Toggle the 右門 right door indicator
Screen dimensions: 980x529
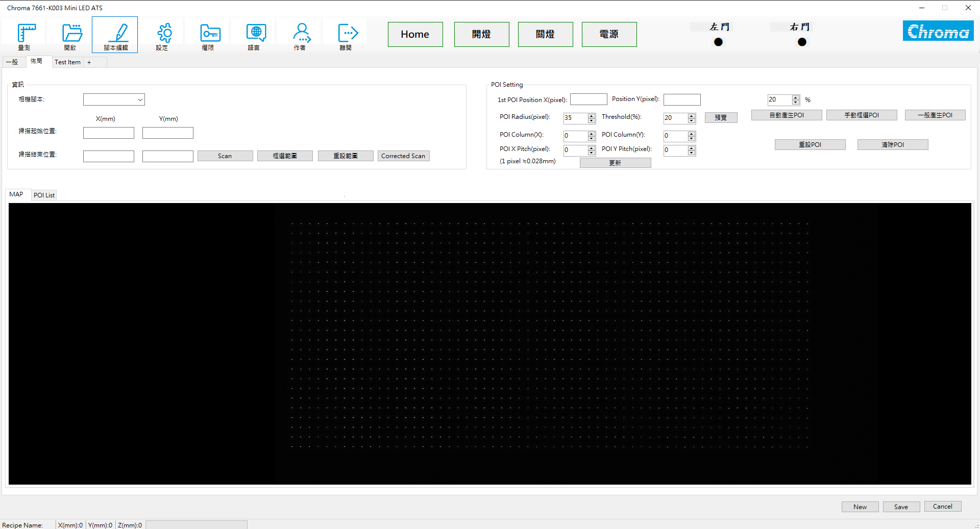[x=802, y=42]
